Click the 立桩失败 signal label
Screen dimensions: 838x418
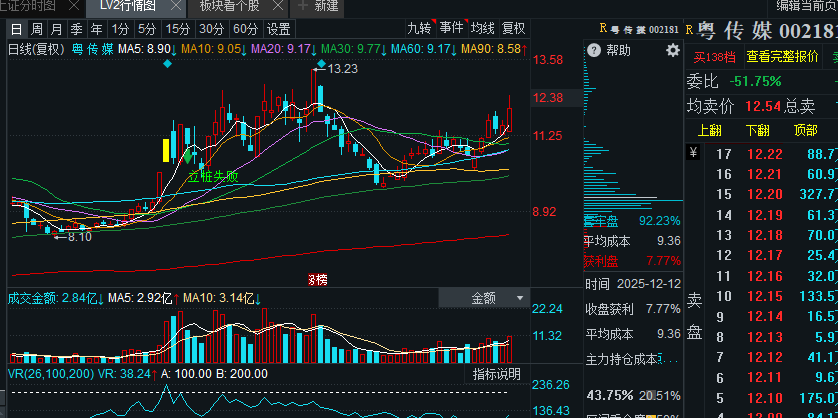point(213,176)
